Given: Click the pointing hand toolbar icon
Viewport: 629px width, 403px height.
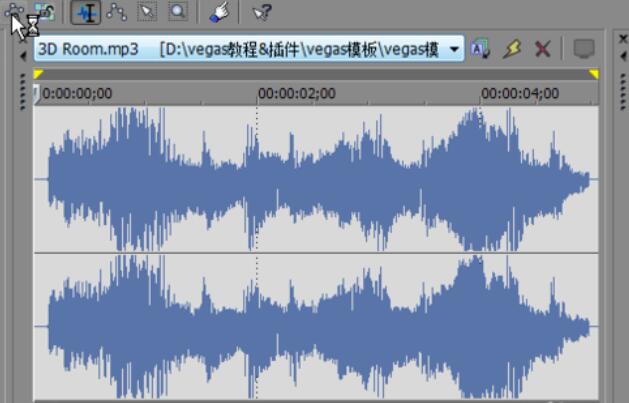Looking at the screenshot, I should click(219, 12).
